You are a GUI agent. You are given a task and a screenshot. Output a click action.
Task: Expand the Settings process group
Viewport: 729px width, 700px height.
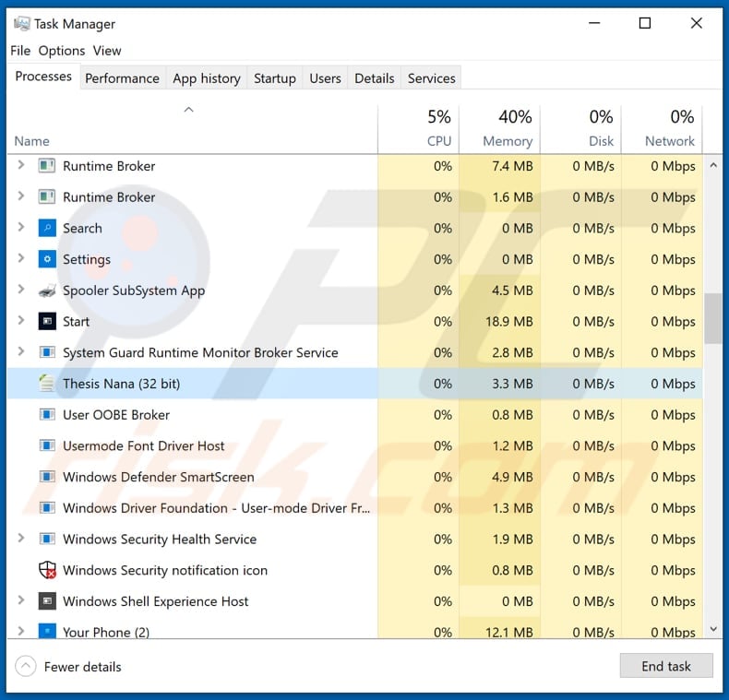[20, 258]
